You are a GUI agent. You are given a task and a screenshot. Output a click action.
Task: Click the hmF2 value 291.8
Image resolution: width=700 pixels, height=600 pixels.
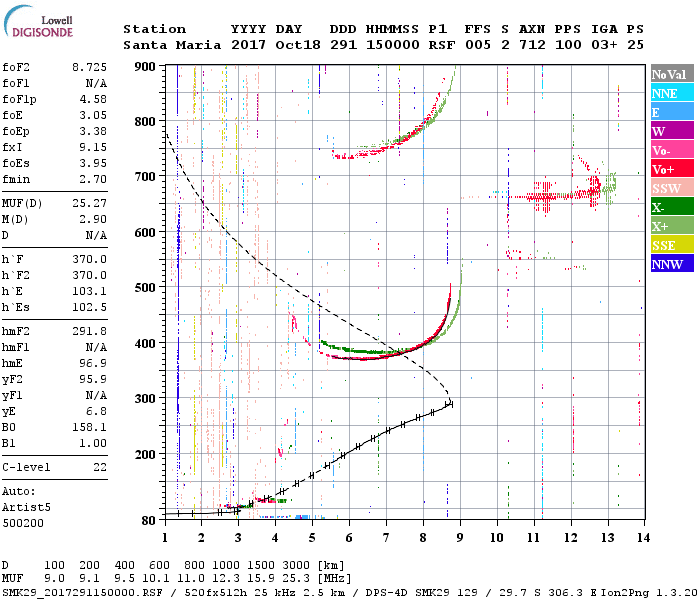89,332
